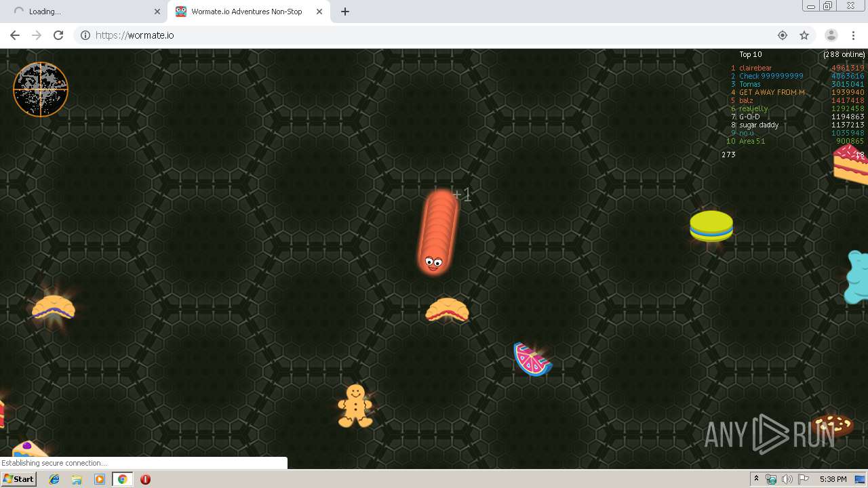Click 'sugar daddy' leaderboard entry
This screenshot has width=868, height=488.
coord(759,125)
